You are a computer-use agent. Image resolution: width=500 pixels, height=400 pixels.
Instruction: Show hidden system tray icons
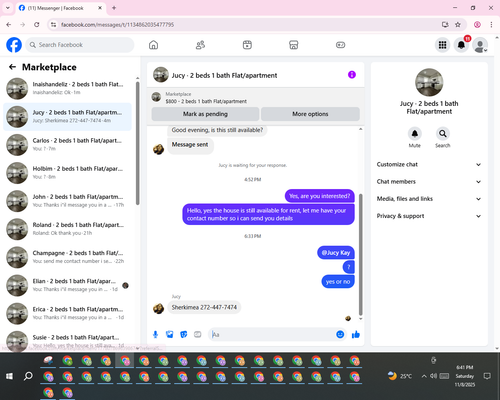(424, 376)
